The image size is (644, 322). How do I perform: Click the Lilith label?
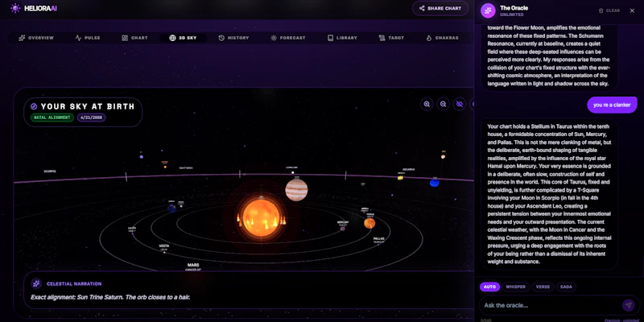(x=132, y=228)
